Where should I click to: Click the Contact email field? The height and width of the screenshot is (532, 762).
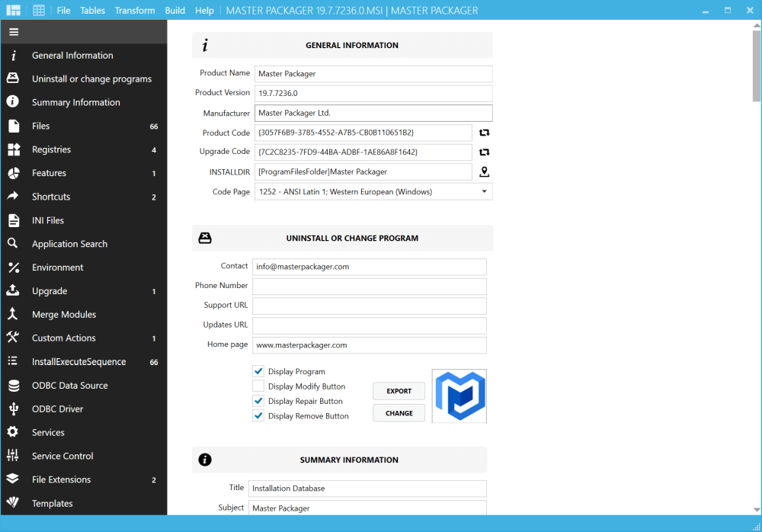tap(370, 267)
